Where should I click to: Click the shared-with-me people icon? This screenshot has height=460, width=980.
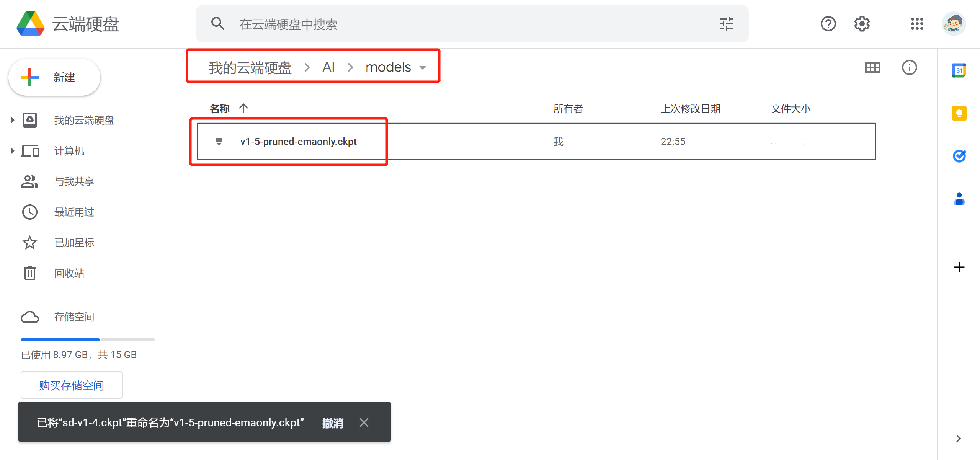tap(30, 181)
